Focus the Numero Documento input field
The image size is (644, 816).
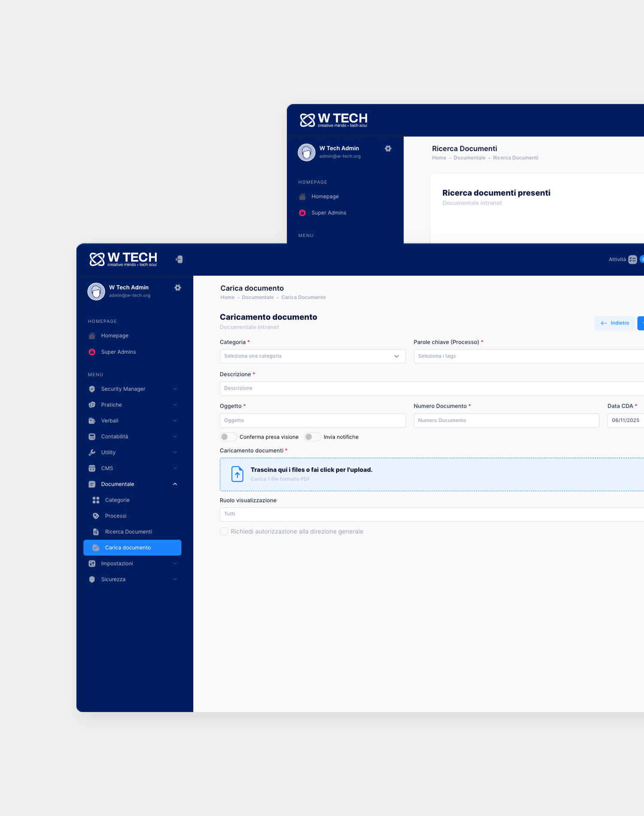coord(506,421)
